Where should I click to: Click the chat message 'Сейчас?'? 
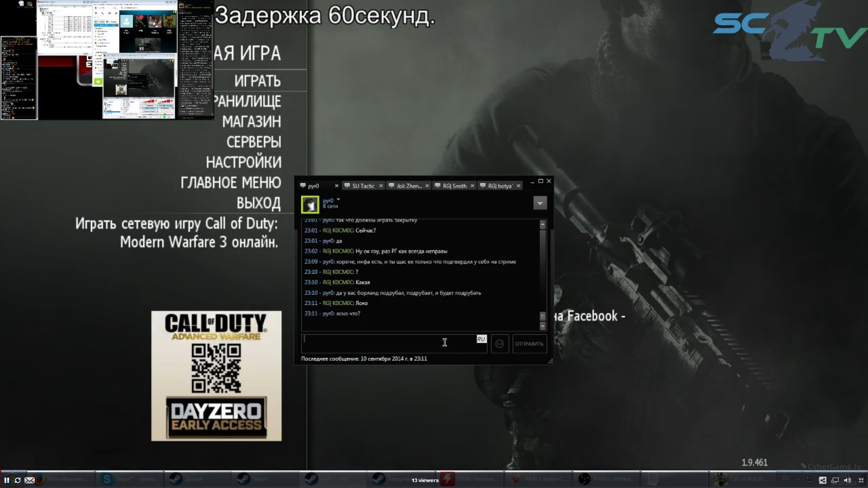point(366,230)
